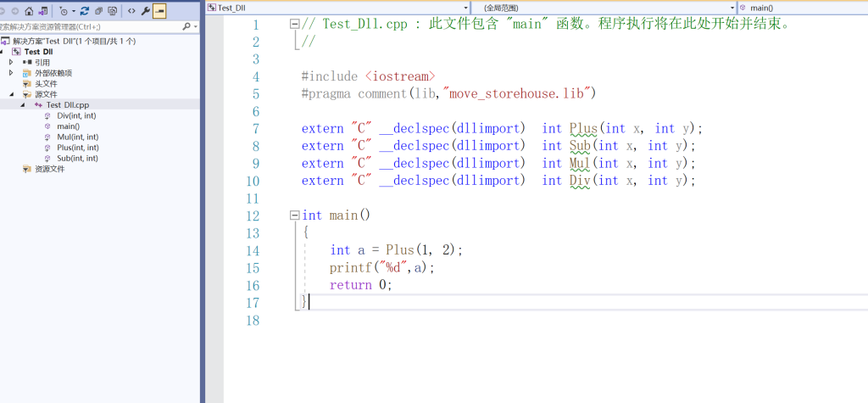The image size is (868, 403).
Task: Click the Show All Files toolbar icon
Action: pyautogui.click(x=112, y=11)
